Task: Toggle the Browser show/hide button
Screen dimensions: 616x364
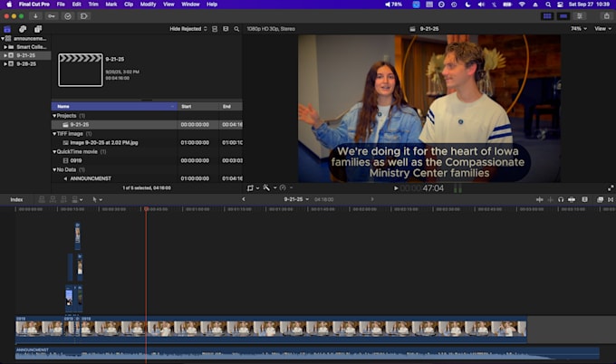Action: point(547,16)
